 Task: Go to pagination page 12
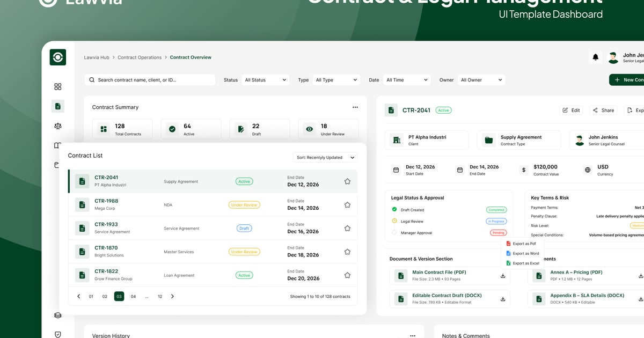[x=160, y=296]
